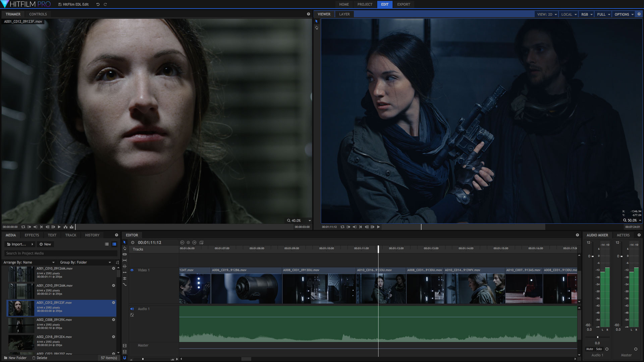
Task: Switch to the EFFECTS panel tab
Action: pos(32,235)
